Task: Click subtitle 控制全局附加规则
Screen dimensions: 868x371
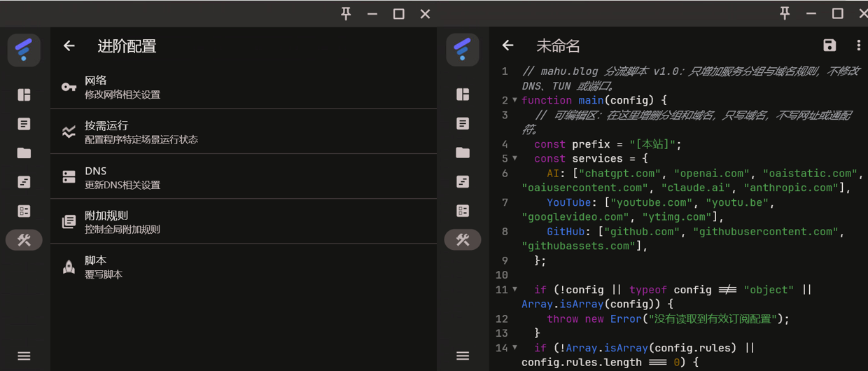Action: pyautogui.click(x=122, y=229)
